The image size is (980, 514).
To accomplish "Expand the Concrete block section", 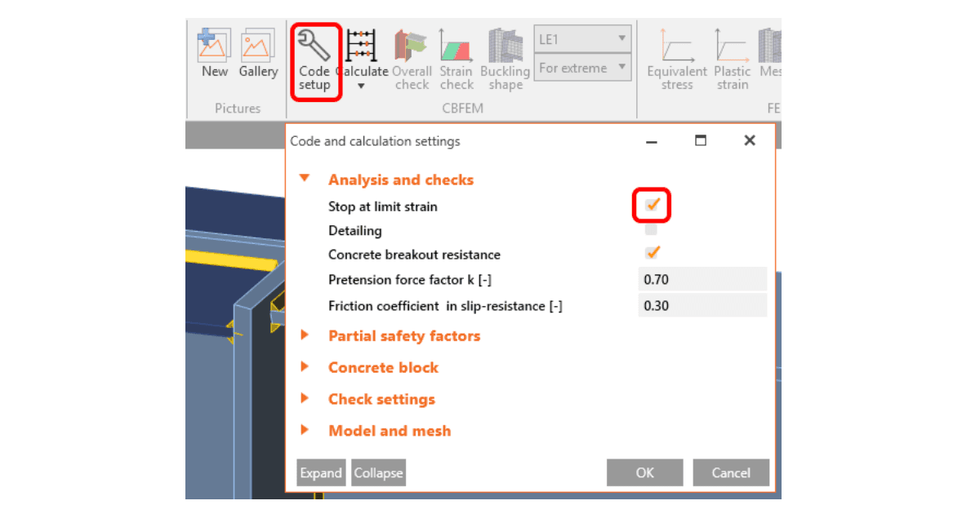I will [383, 367].
